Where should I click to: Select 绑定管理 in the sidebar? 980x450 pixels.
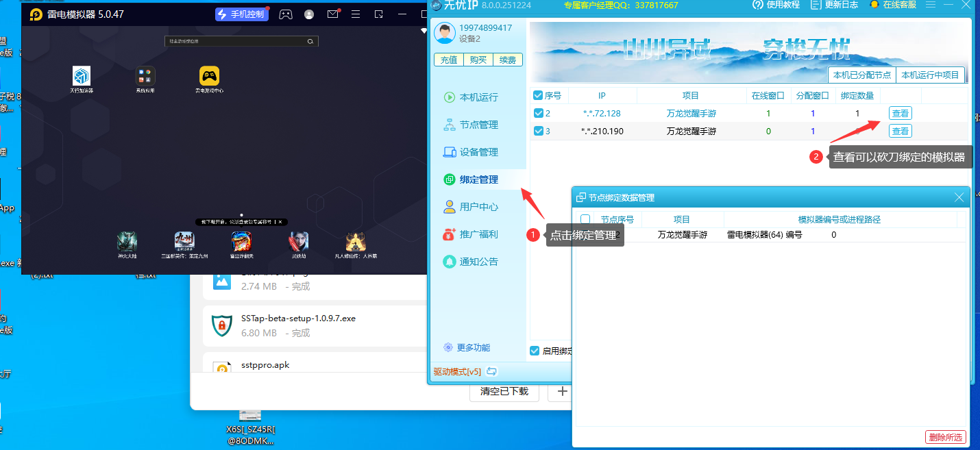pyautogui.click(x=471, y=179)
